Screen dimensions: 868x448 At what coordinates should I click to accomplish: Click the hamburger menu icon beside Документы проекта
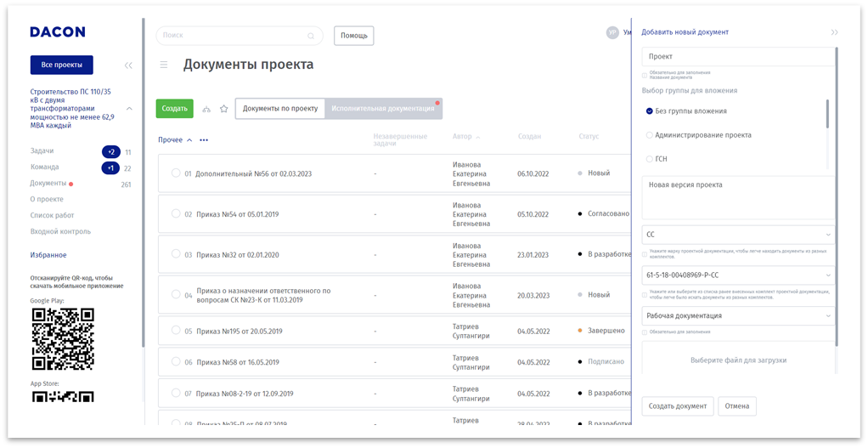pyautogui.click(x=164, y=65)
